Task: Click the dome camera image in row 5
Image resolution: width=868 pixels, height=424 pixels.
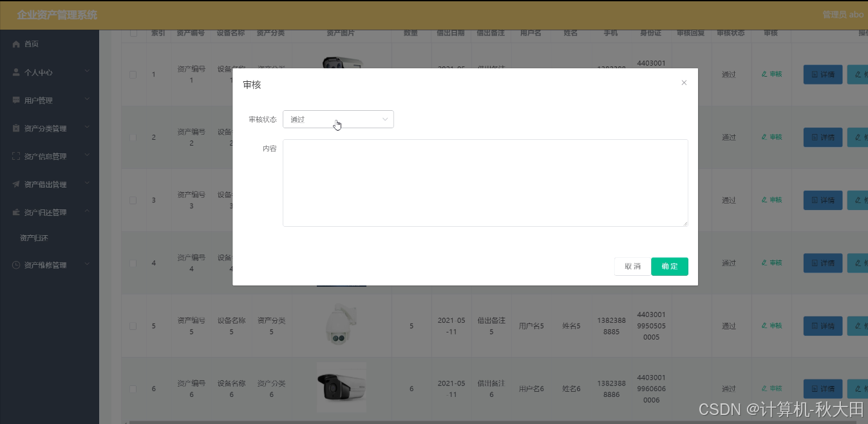Action: pos(341,325)
